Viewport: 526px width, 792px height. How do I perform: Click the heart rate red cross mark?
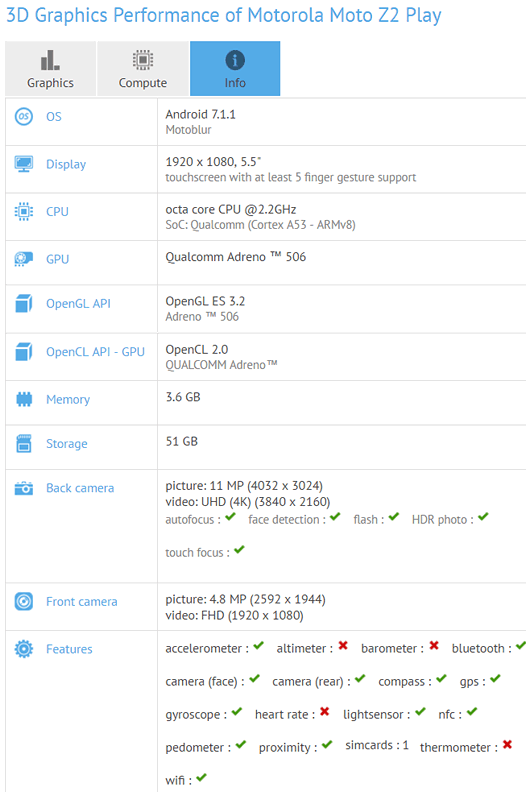325,712
